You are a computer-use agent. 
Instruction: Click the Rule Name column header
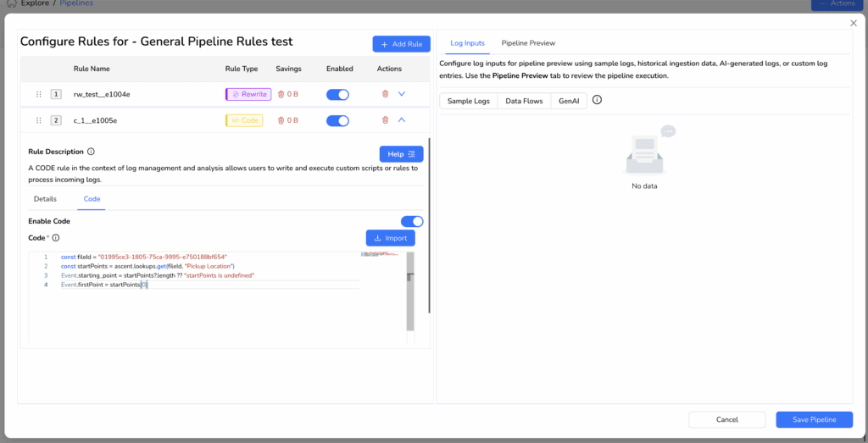point(92,69)
